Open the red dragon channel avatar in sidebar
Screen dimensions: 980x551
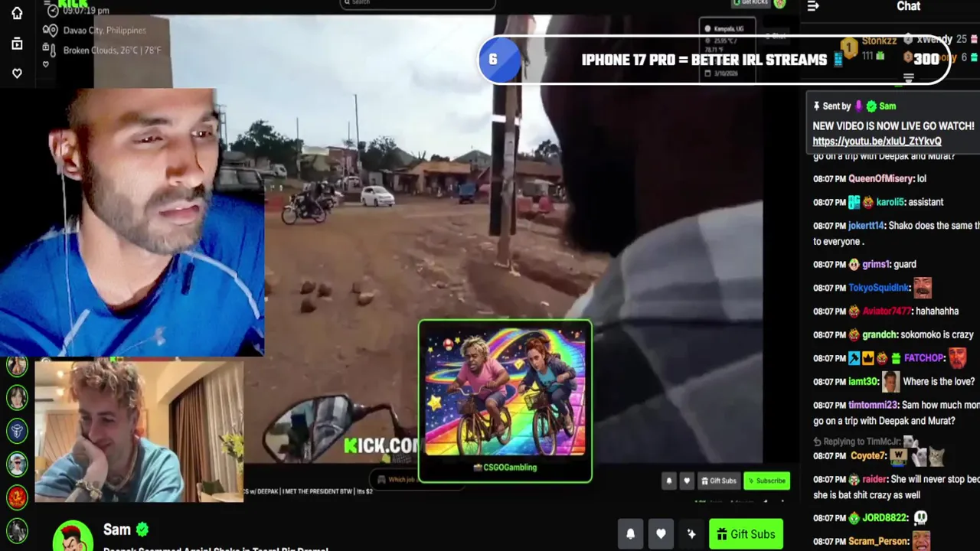pos(17,497)
